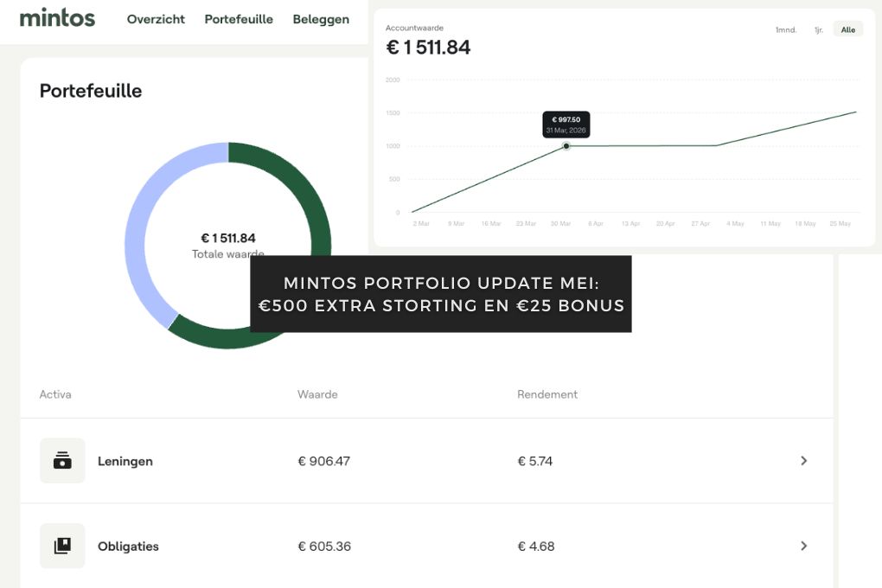
Task: Click the Rendement column header
Action: pyautogui.click(x=547, y=394)
